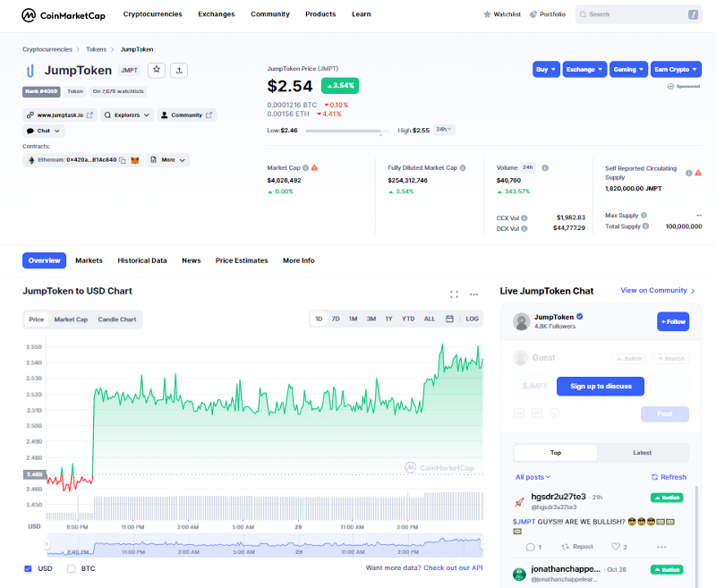The width and height of the screenshot is (716, 588).
Task: Copy the Ethereum contract address
Action: (123, 160)
